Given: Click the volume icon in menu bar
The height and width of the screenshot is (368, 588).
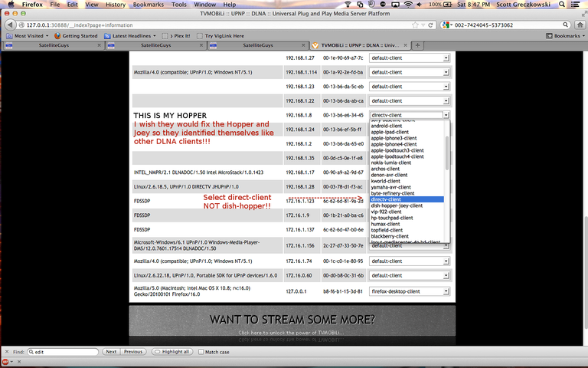Looking at the screenshot, I should click(419, 5).
